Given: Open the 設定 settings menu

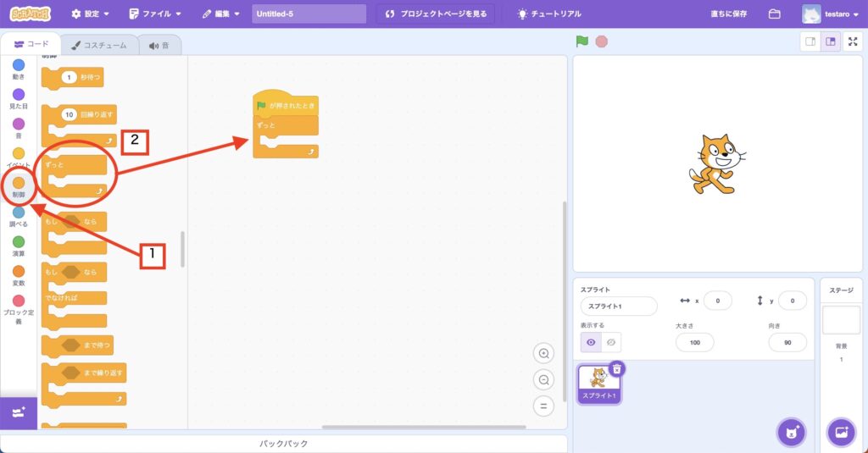Looking at the screenshot, I should [x=90, y=14].
